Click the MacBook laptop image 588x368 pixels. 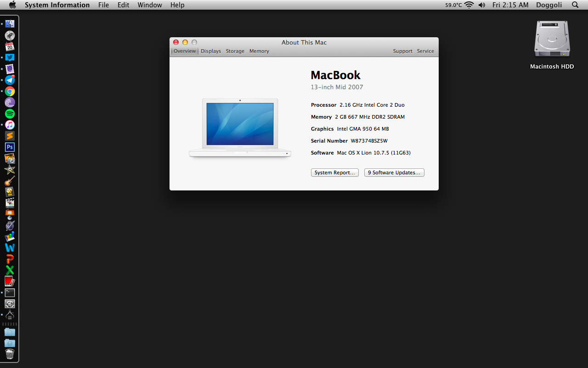pyautogui.click(x=240, y=128)
